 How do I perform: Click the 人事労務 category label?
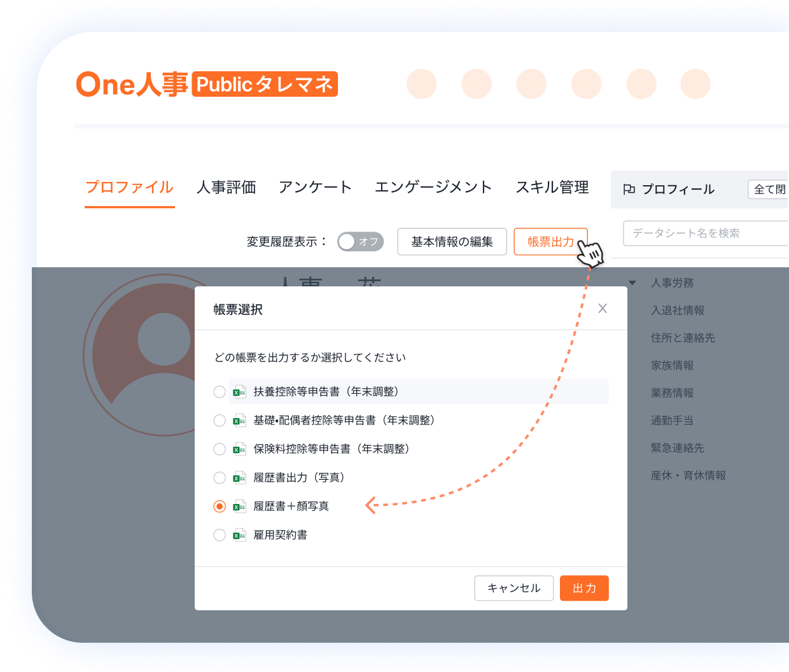point(673,283)
